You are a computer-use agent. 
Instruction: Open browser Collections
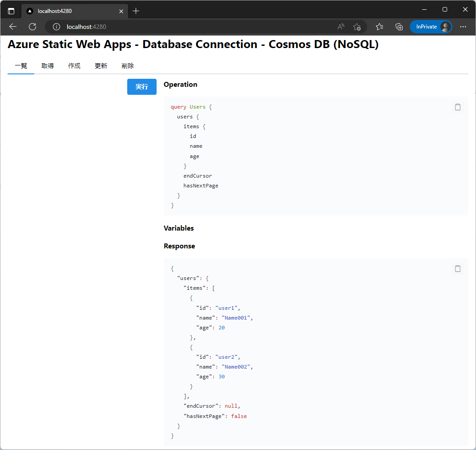point(399,27)
